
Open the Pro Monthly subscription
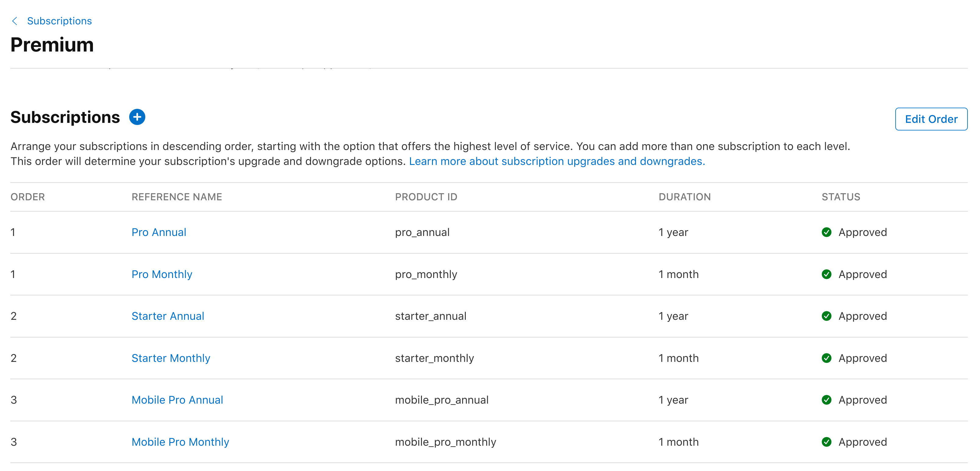162,274
